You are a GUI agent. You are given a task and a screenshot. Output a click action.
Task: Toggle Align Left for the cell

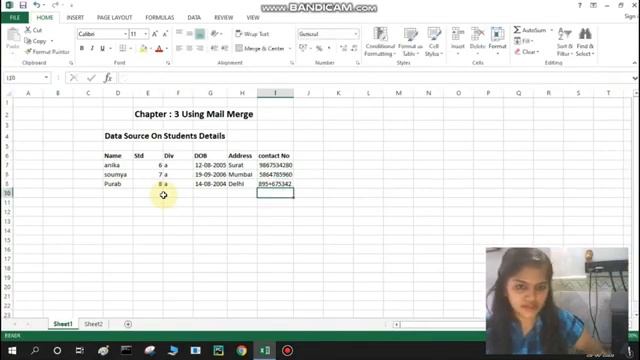pos(179,48)
